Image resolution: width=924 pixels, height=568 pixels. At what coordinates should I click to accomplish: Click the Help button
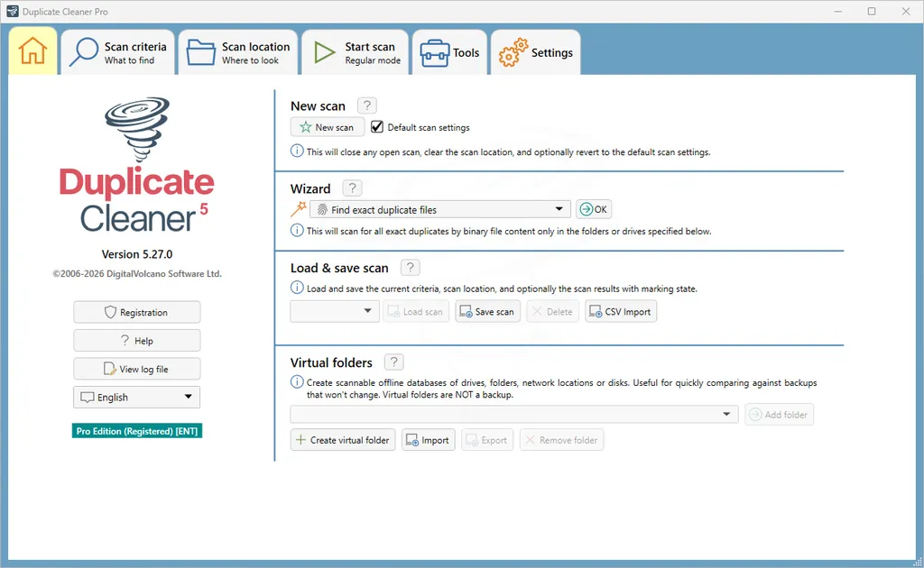click(137, 340)
